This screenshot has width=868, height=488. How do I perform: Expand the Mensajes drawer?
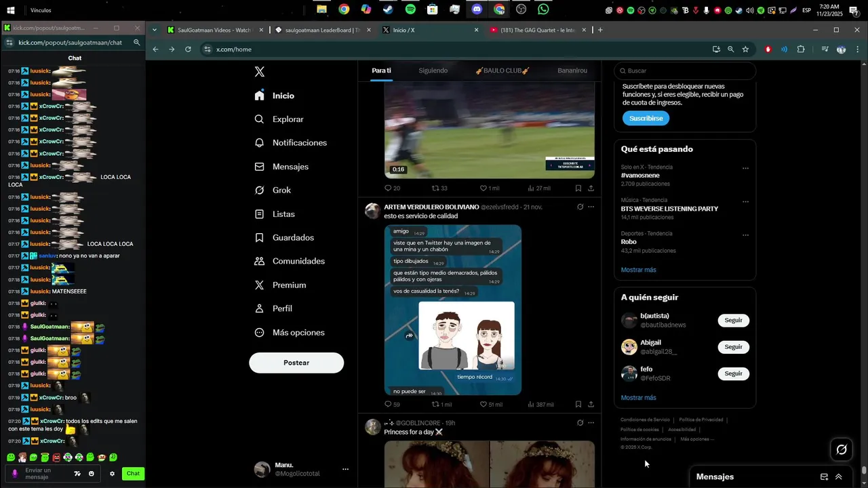pos(839,476)
